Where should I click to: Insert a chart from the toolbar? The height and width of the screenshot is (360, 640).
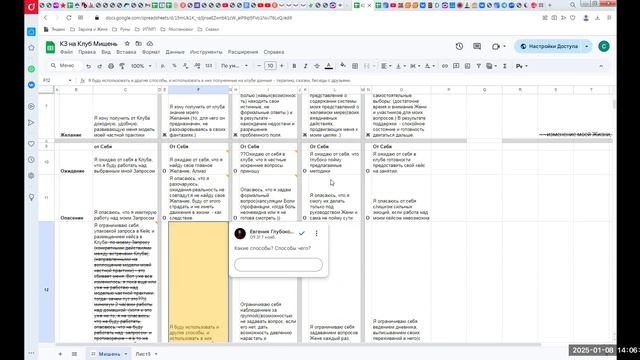[467, 66]
